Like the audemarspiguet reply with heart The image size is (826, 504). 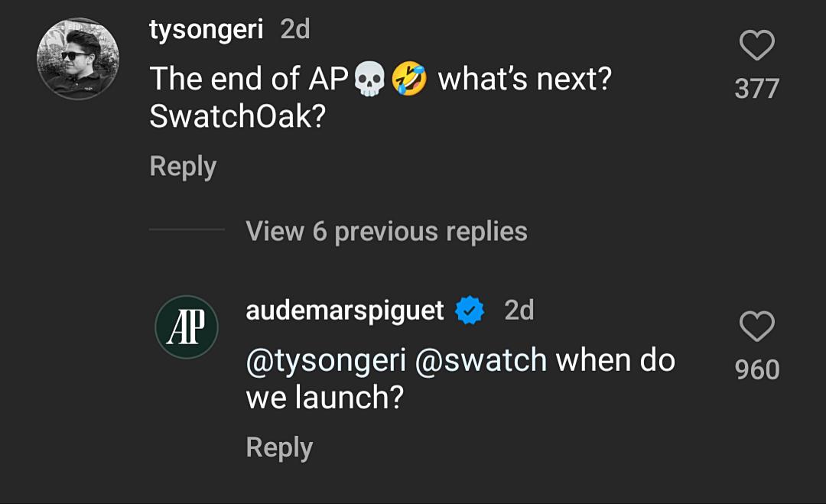tap(757, 326)
